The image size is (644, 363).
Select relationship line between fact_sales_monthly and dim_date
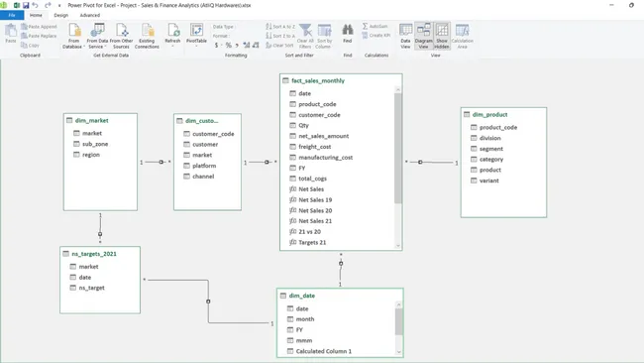(341, 269)
